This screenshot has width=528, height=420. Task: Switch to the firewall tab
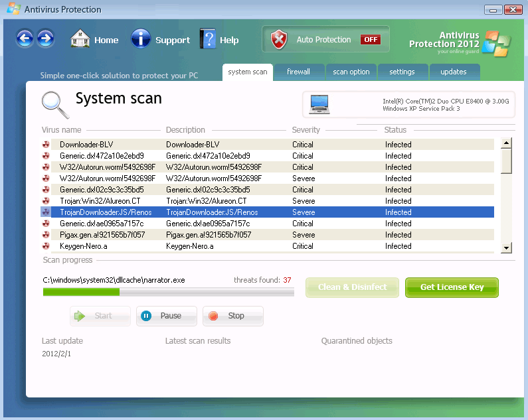298,72
